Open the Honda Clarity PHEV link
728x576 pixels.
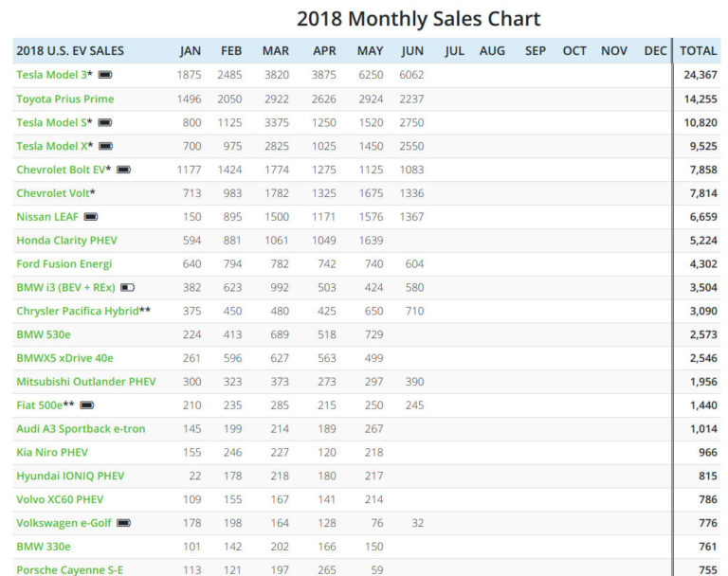point(67,241)
